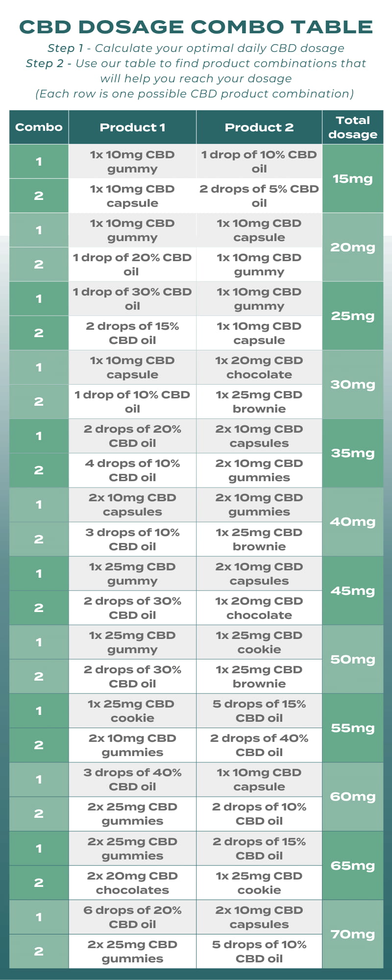
Task: Click the CBD Dosage Combo Table title
Action: pyautogui.click(x=196, y=27)
